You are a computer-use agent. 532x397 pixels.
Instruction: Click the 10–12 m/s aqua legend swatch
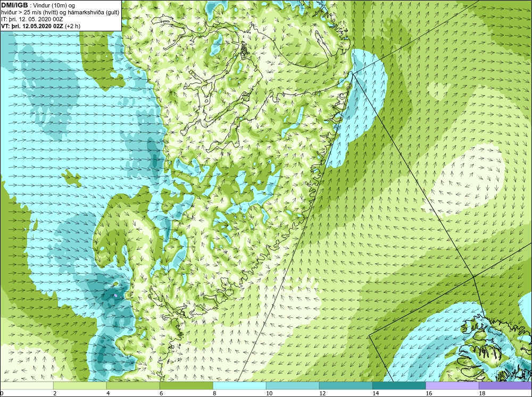(x=293, y=385)
